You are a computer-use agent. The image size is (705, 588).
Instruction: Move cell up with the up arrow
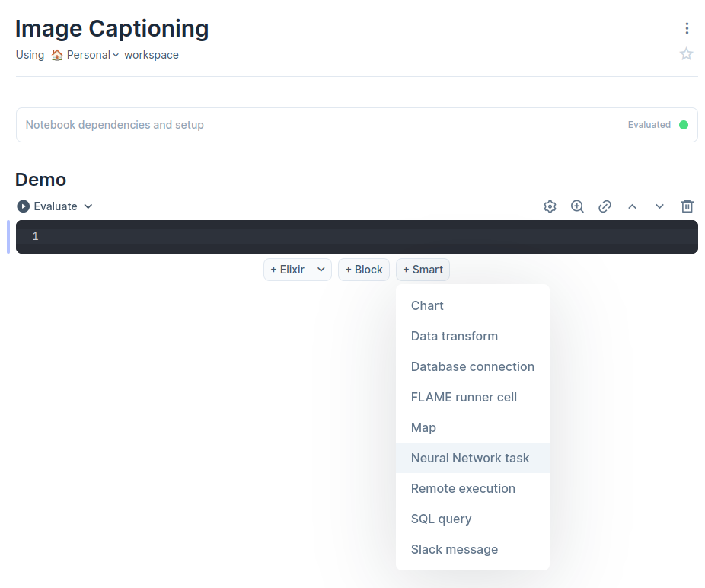(x=632, y=206)
